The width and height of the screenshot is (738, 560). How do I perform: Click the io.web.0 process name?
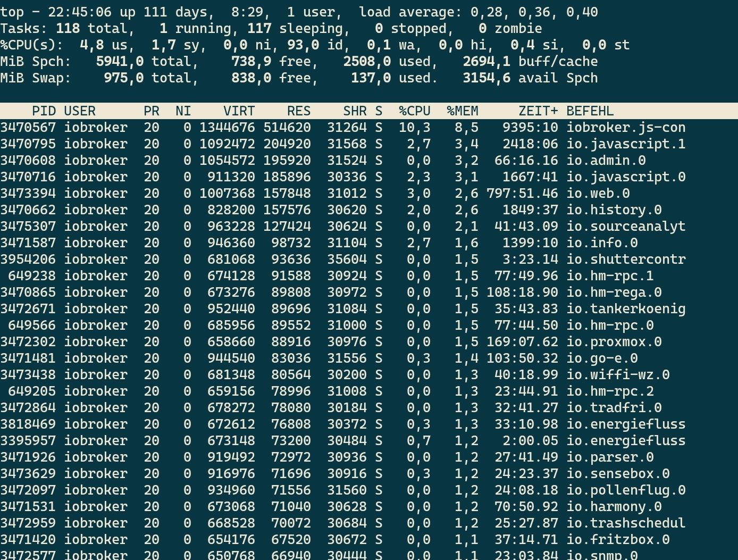pyautogui.click(x=598, y=194)
